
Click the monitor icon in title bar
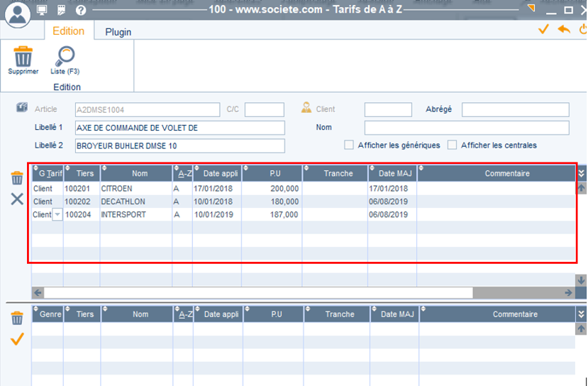(42, 10)
